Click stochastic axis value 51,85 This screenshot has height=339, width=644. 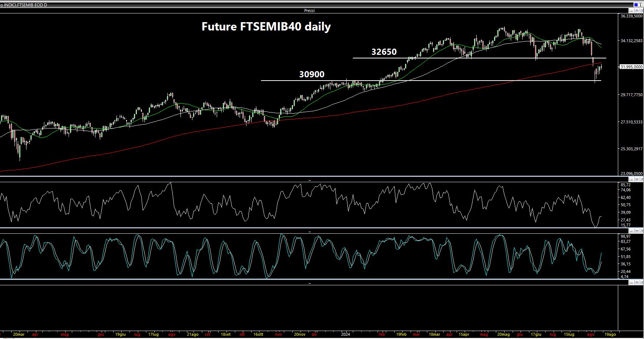point(625,257)
